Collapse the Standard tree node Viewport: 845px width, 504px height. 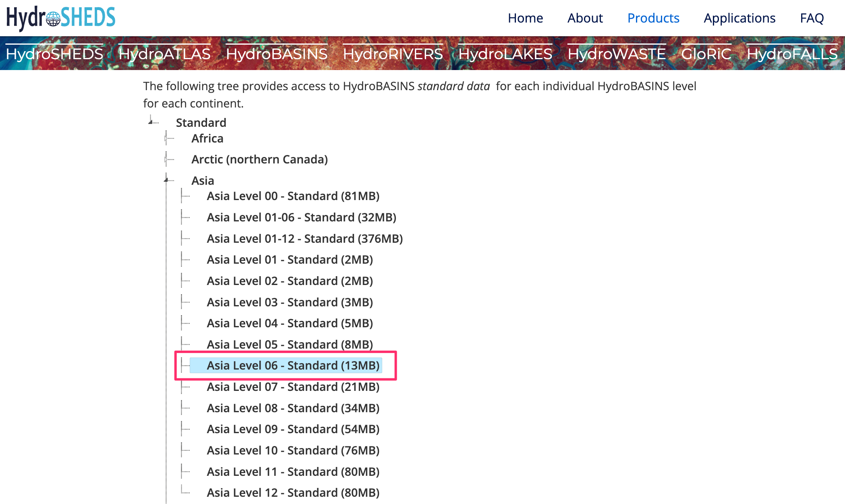(x=151, y=122)
